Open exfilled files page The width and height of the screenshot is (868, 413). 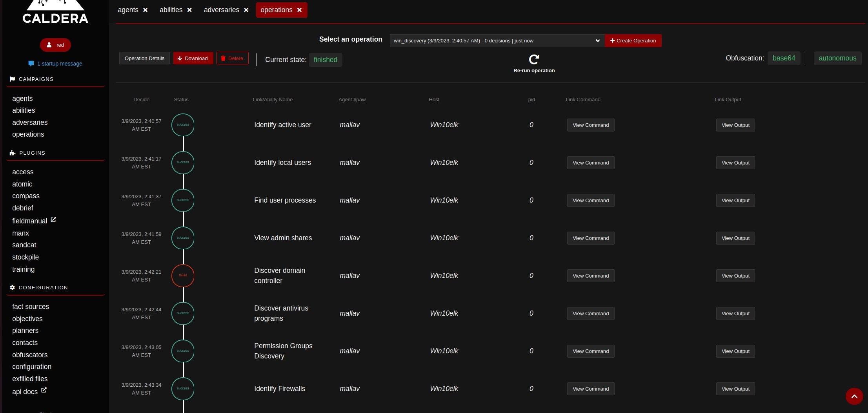pos(30,379)
